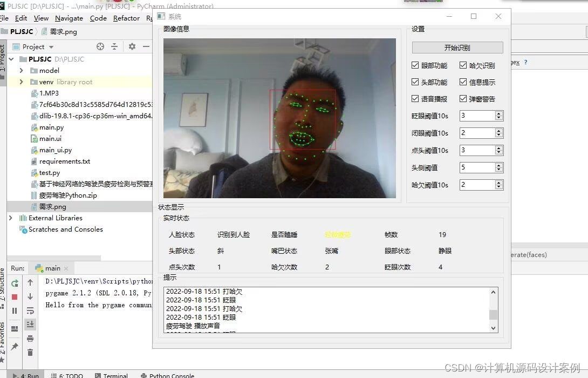Viewport: 588px width, 378px height.
Task: Click spinner arrows of 点头阈值10s
Action: click(x=498, y=150)
